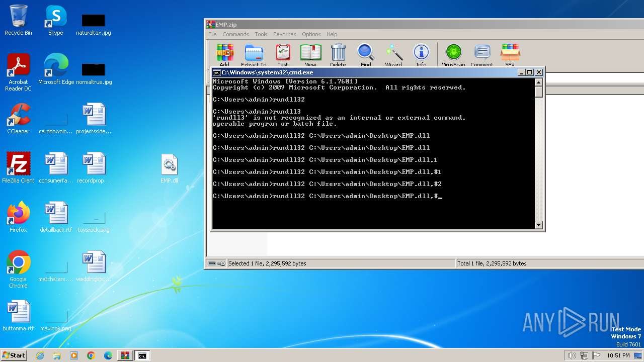
Task: Open the Recycle Bin desktop icon
Action: (18, 20)
